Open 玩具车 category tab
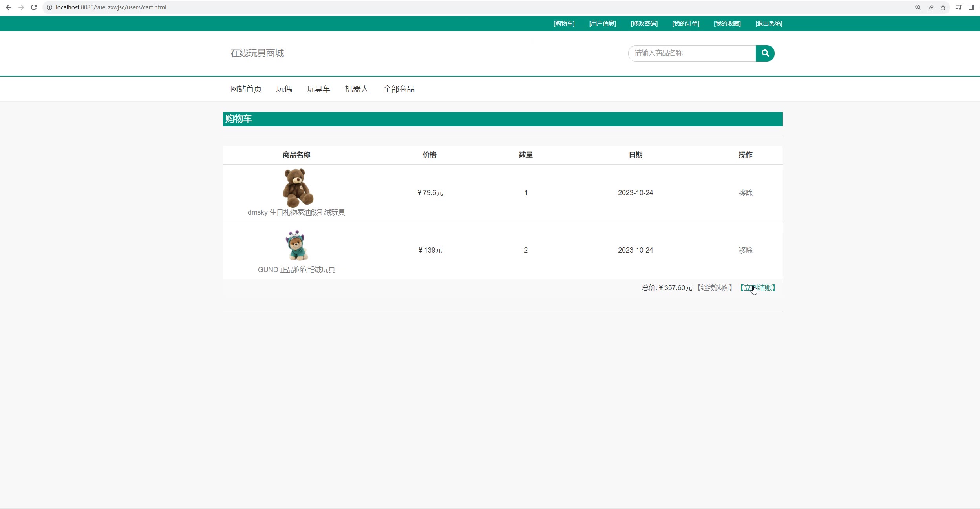This screenshot has height=509, width=980. coord(318,89)
